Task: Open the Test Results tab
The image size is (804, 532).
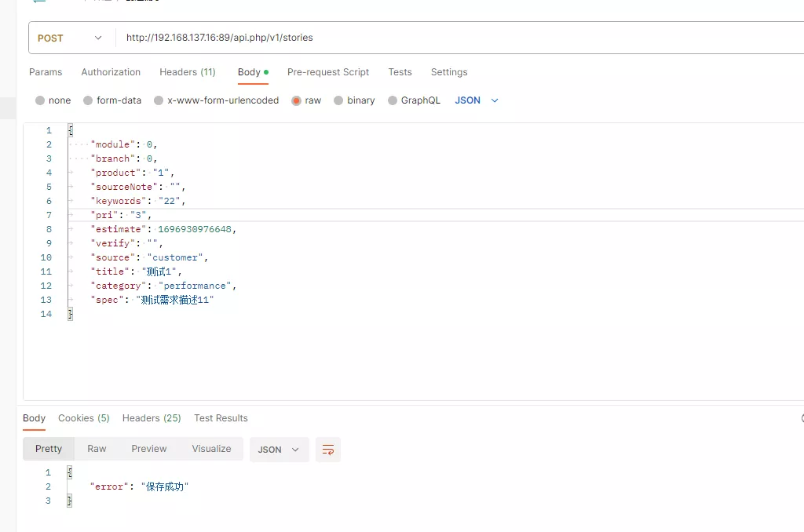Action: click(221, 418)
